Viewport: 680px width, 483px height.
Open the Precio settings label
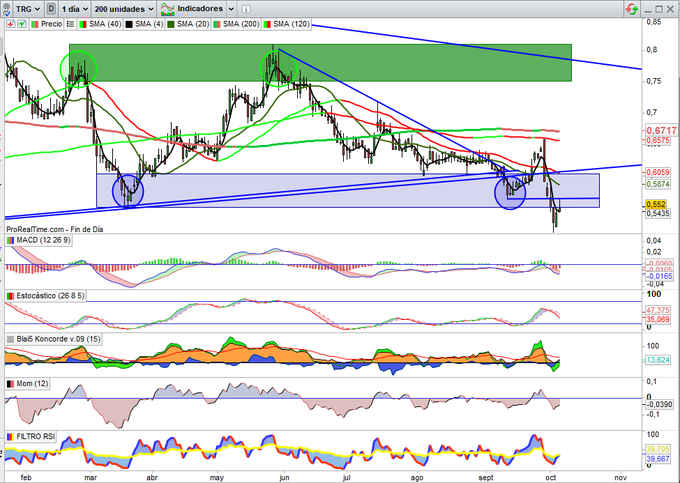(51, 24)
